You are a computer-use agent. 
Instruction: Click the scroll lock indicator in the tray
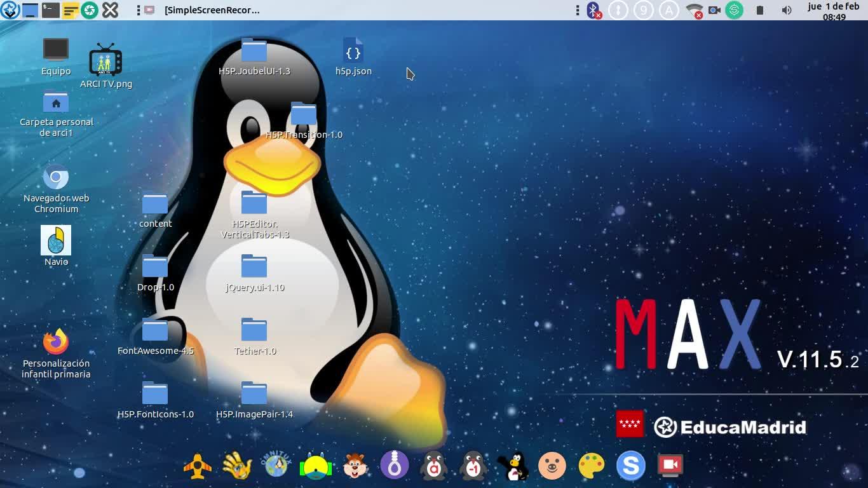point(618,10)
